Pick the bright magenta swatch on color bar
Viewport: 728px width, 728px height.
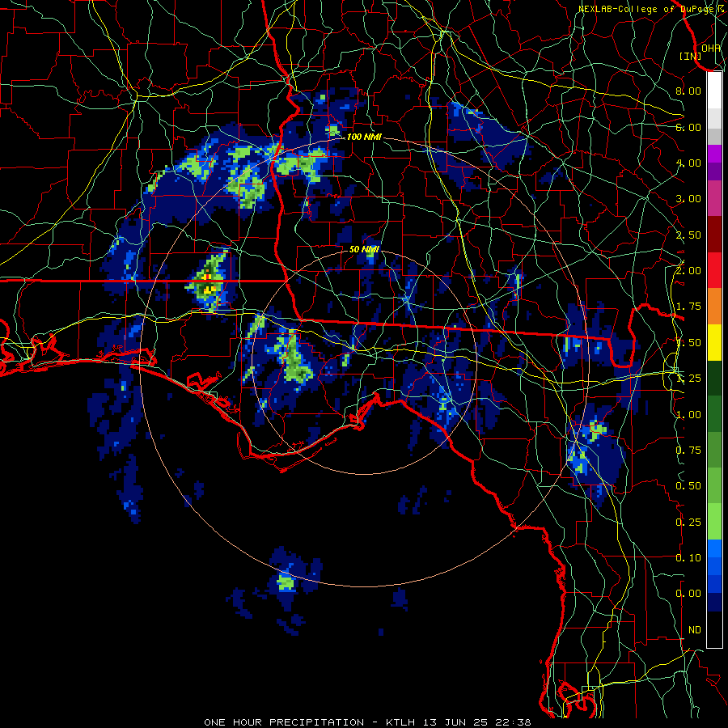tap(714, 154)
